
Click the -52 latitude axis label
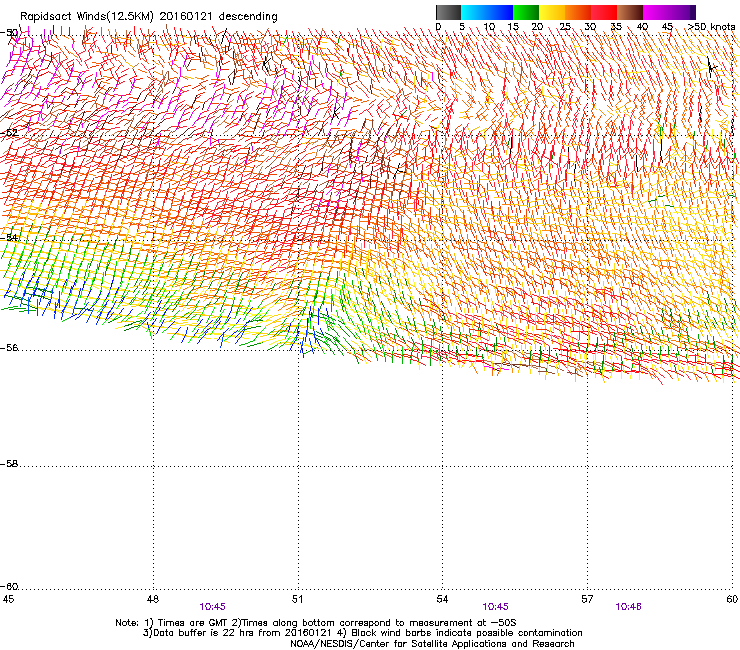click(x=9, y=133)
